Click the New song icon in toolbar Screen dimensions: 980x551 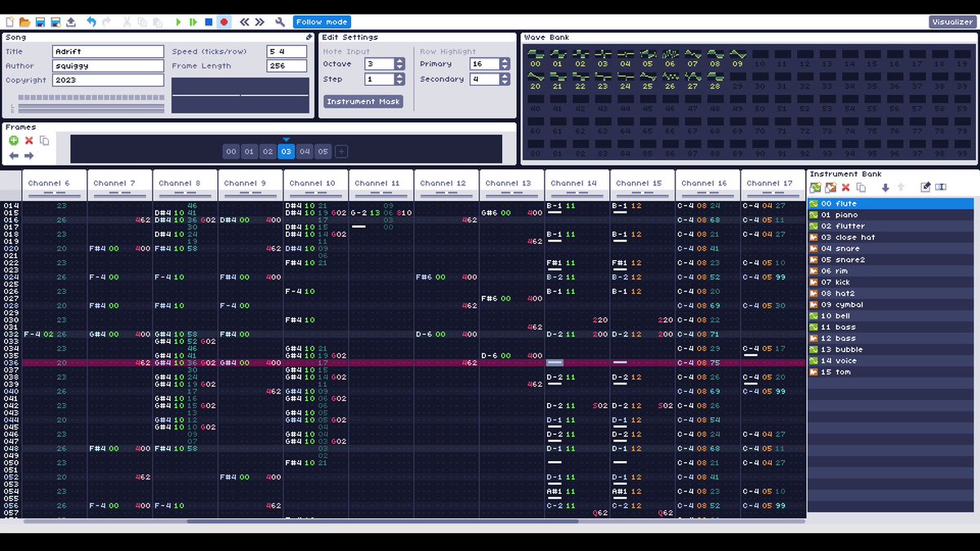pyautogui.click(x=10, y=22)
